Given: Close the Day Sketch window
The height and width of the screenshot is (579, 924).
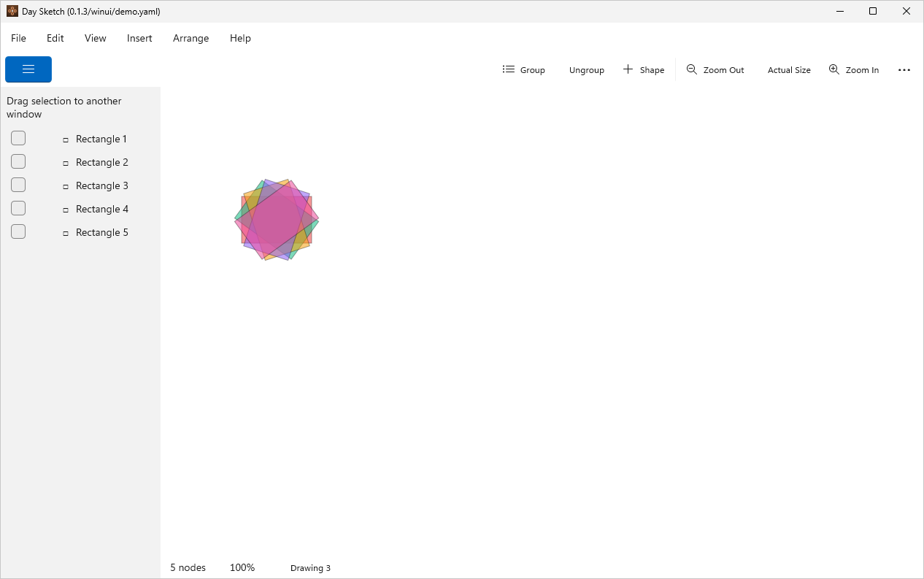Looking at the screenshot, I should pyautogui.click(x=906, y=11).
